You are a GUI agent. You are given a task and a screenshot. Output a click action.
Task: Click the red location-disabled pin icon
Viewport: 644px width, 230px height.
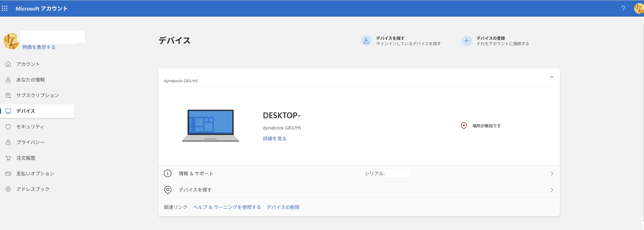tap(464, 126)
